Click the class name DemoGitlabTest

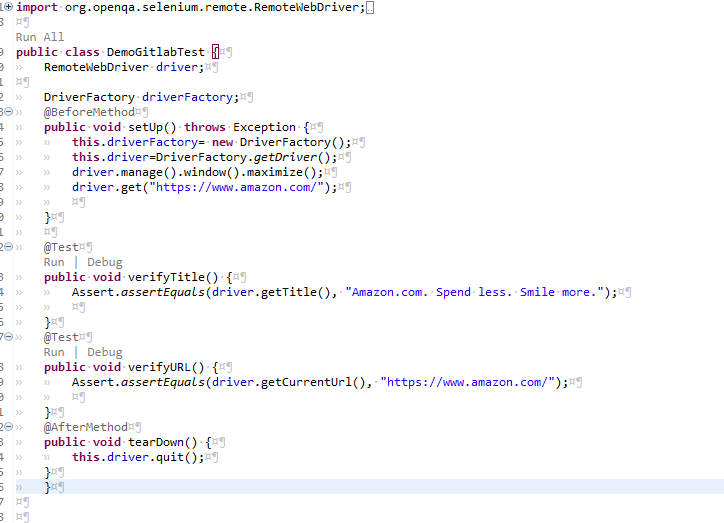coord(156,52)
